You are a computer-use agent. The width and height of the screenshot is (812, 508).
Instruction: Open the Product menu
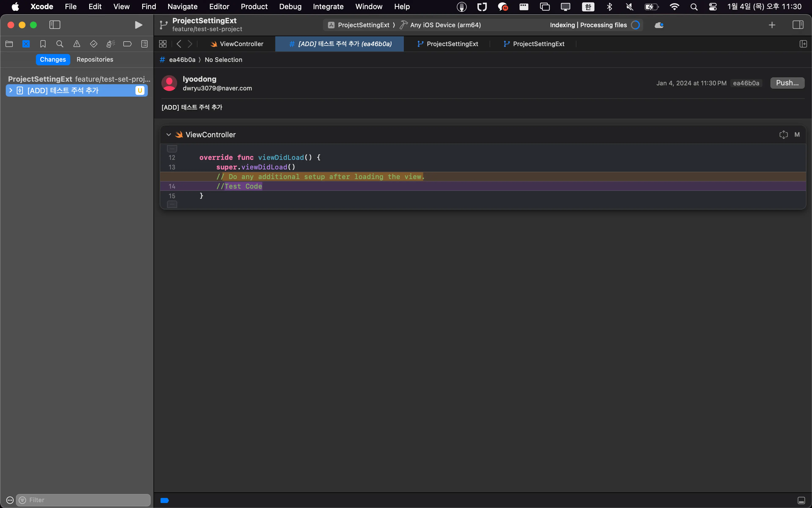coord(254,7)
